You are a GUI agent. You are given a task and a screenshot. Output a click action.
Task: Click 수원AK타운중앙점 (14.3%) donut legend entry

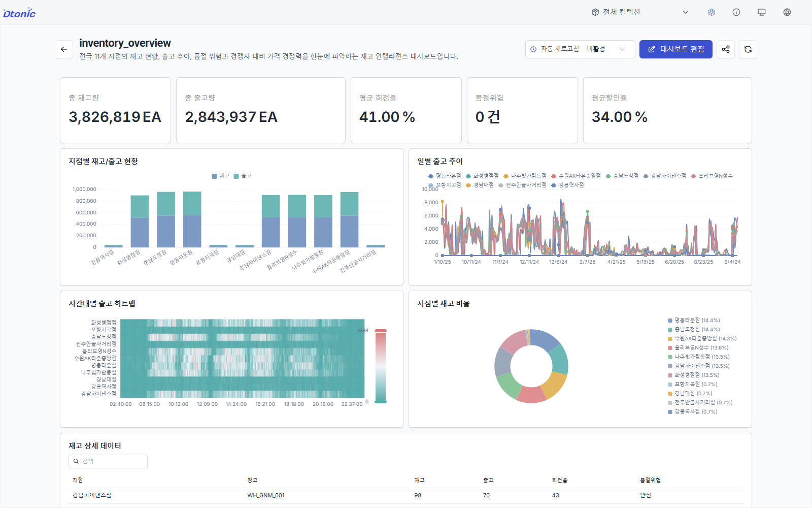[702, 339]
